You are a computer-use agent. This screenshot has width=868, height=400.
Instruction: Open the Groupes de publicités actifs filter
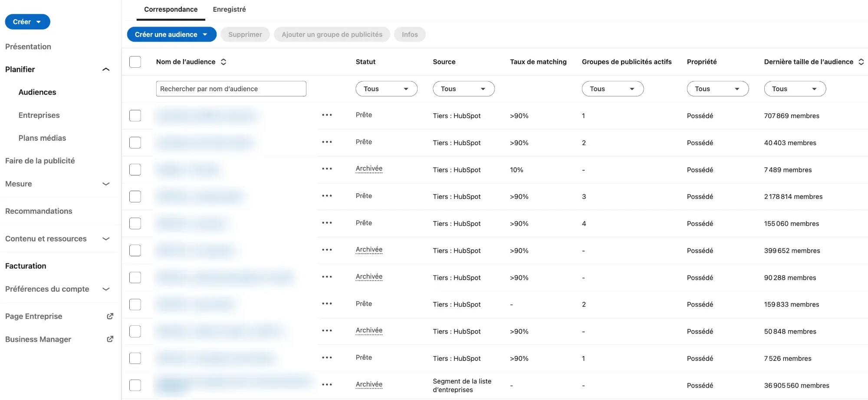click(x=612, y=89)
